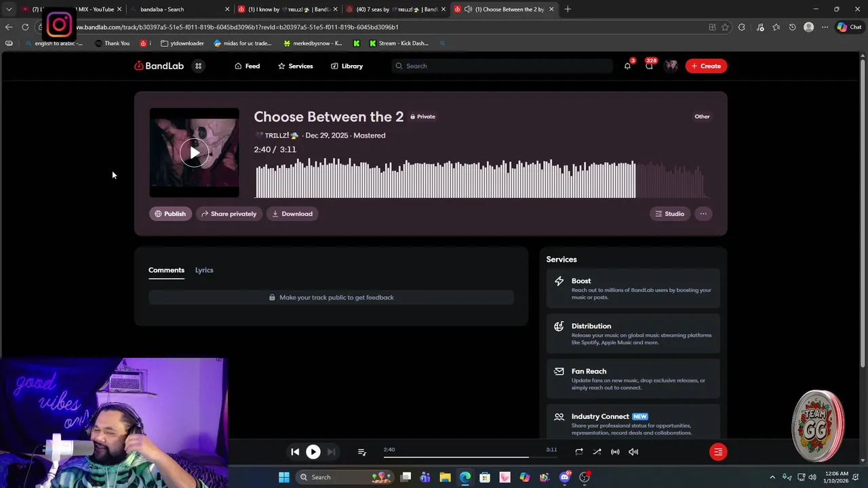Open the BandLab apps grid menu

[198, 66]
